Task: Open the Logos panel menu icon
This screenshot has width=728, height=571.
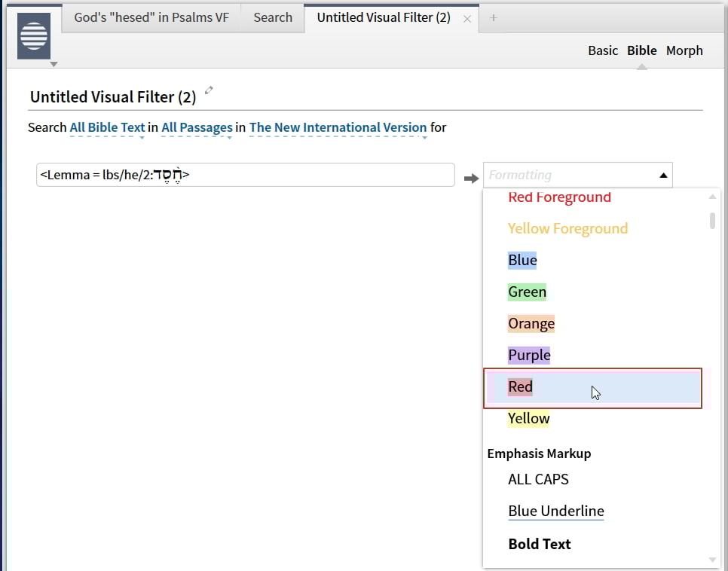Action: [x=34, y=35]
